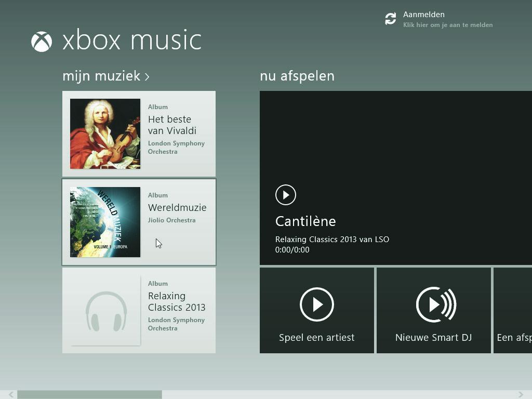
Task: Click the horizontal scrollbar thumb
Action: coord(89,395)
